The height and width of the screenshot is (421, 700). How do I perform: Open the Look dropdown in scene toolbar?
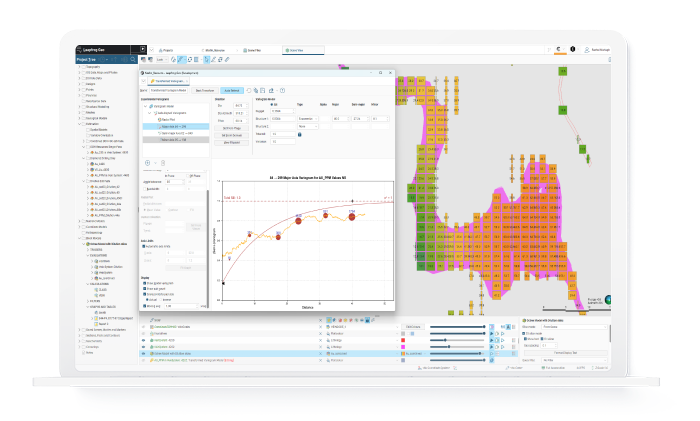coord(162,59)
